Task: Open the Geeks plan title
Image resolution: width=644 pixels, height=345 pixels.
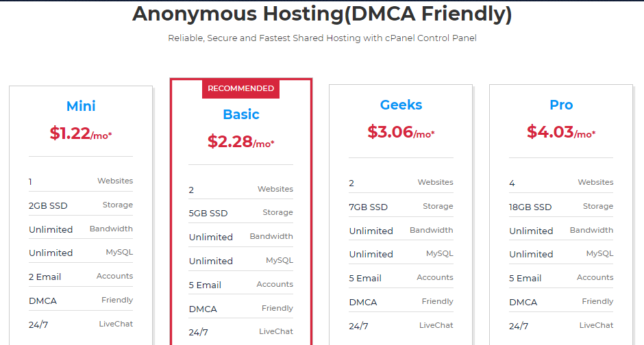Action: pyautogui.click(x=401, y=105)
